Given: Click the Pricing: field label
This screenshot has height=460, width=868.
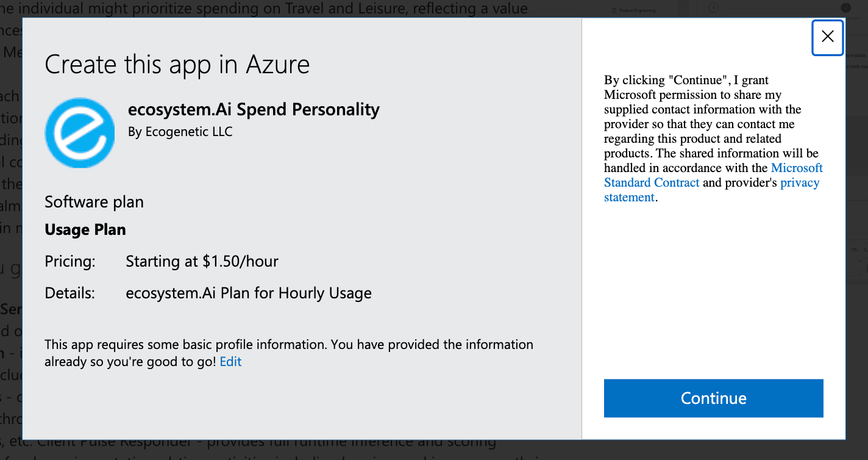Looking at the screenshot, I should click(x=70, y=262).
